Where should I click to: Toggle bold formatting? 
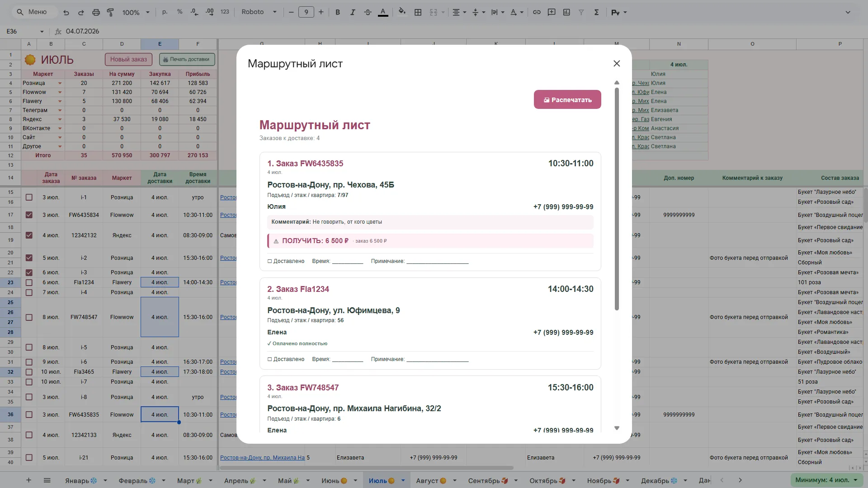click(337, 12)
